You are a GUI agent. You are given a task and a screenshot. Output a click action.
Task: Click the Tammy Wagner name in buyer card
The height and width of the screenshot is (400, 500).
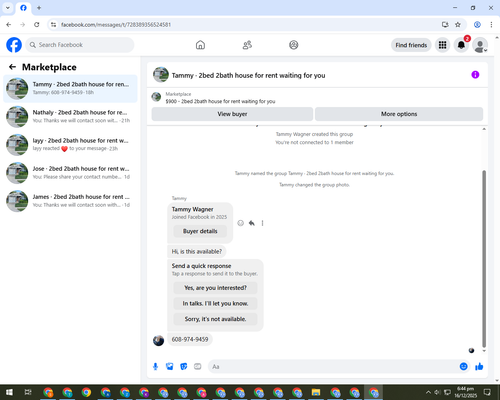192,209
